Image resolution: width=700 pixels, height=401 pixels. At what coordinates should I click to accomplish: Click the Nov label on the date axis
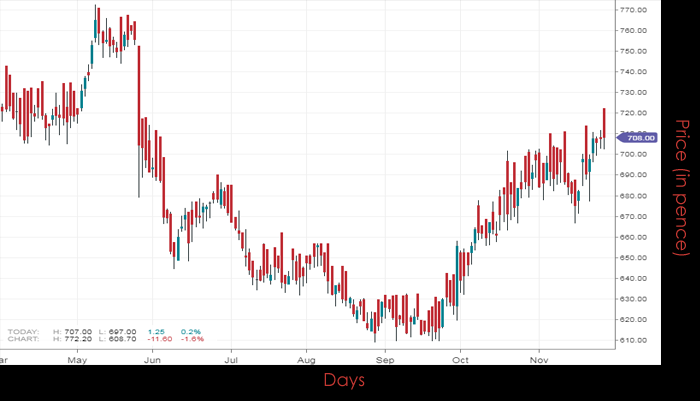(x=538, y=357)
